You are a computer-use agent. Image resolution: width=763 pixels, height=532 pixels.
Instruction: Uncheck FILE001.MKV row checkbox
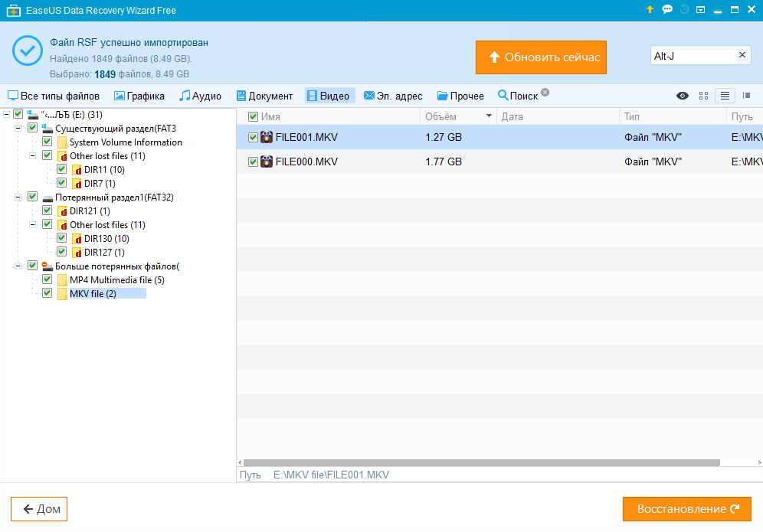point(253,137)
